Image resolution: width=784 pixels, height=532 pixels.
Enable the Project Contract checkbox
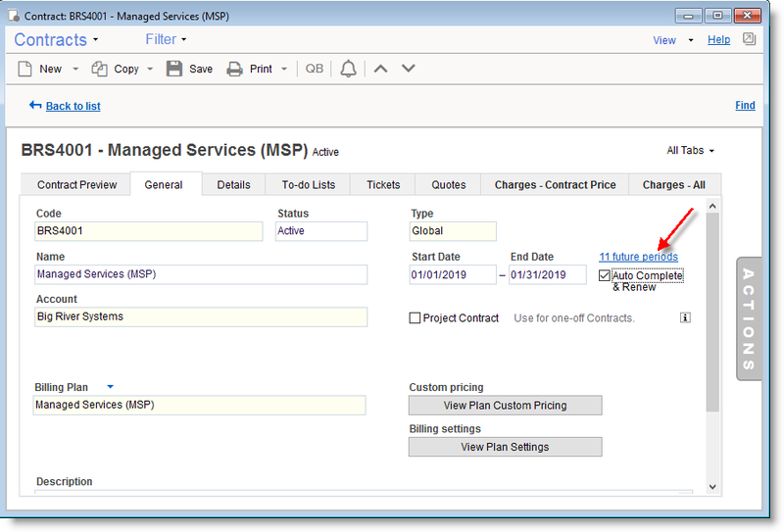(415, 317)
